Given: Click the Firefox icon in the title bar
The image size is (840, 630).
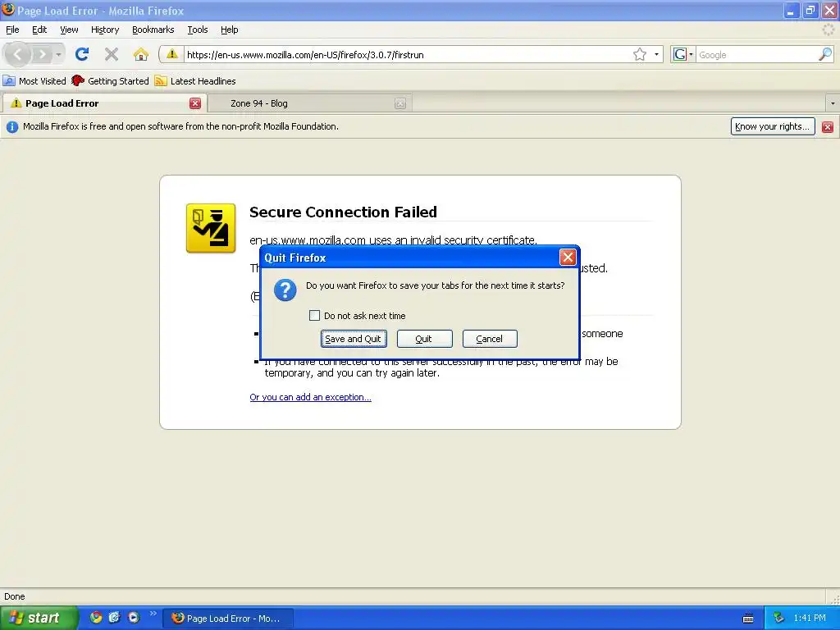Looking at the screenshot, I should (8, 10).
